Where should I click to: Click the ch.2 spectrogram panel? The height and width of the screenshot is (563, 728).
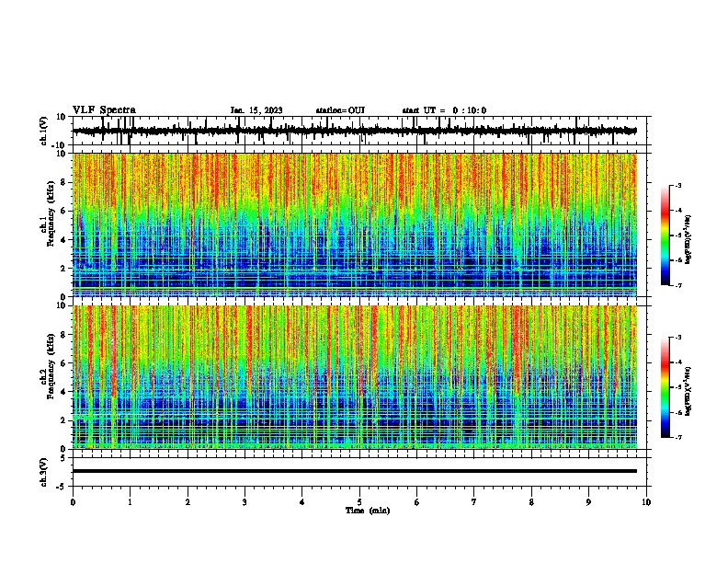point(355,377)
